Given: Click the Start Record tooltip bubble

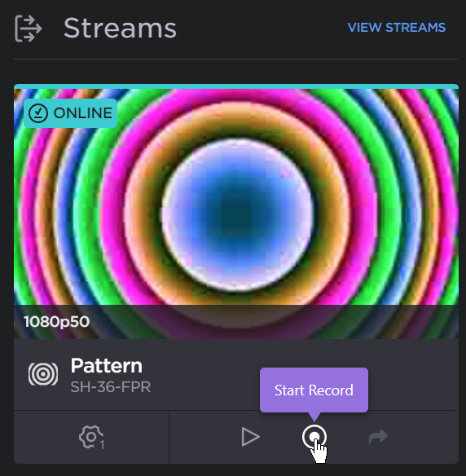Looking at the screenshot, I should pyautogui.click(x=314, y=390).
